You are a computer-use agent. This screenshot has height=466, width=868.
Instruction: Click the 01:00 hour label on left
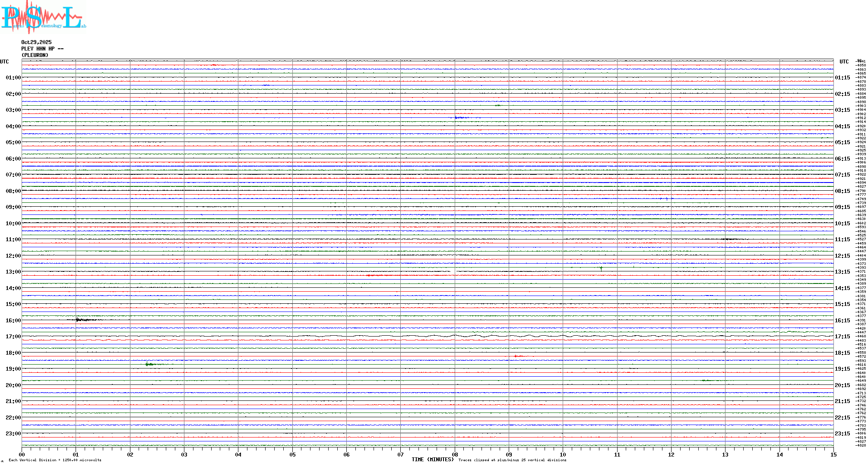coord(13,78)
